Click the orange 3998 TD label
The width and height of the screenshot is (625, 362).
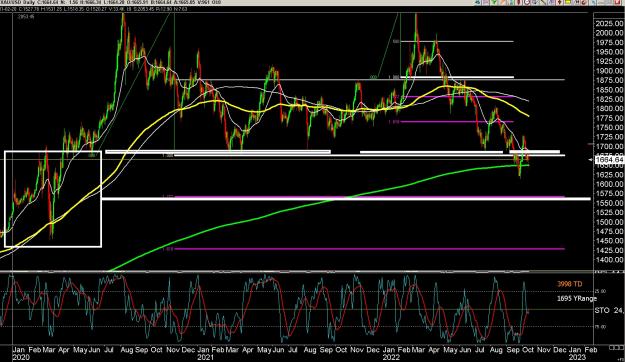pyautogui.click(x=570, y=284)
